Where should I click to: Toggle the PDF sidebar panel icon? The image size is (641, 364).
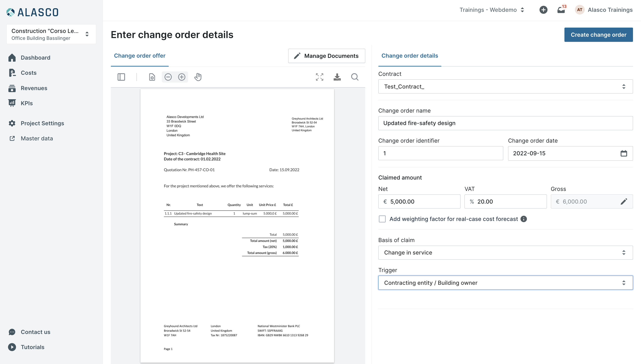[121, 77]
